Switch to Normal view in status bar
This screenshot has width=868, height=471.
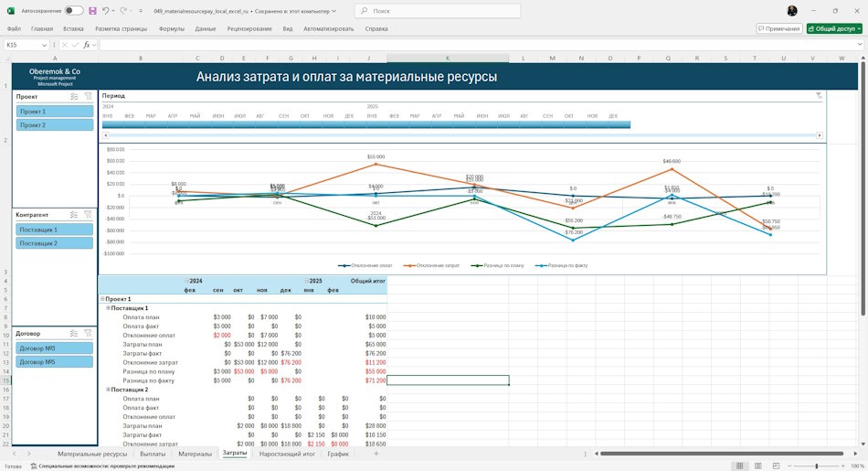point(739,466)
